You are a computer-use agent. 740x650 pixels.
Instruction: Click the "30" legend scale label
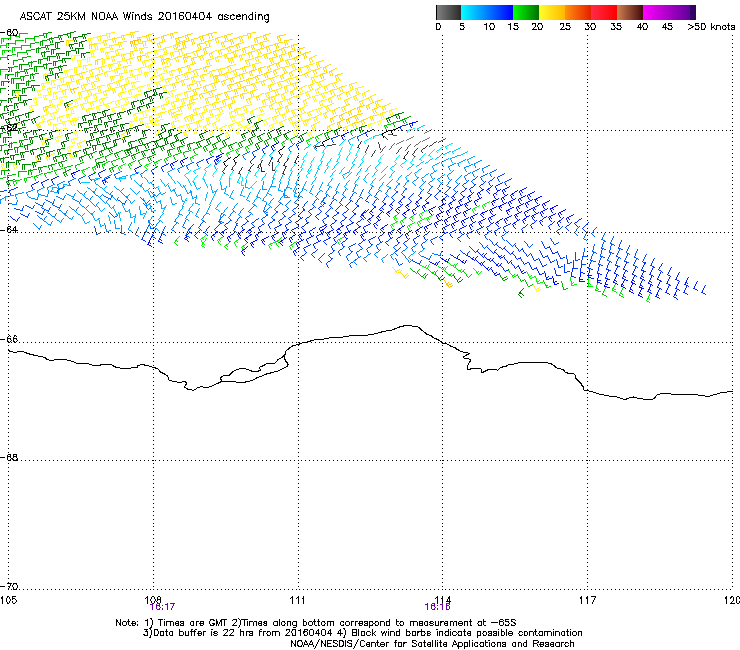point(590,27)
